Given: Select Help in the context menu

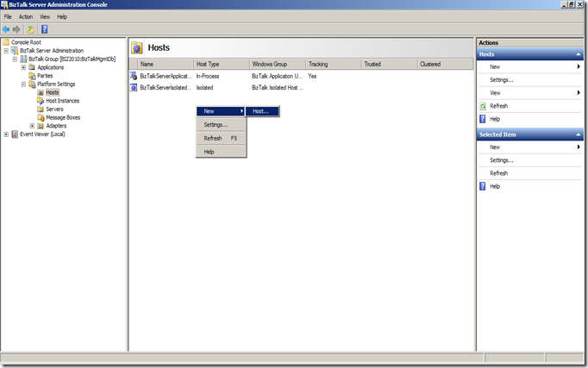Looking at the screenshot, I should pyautogui.click(x=221, y=152).
